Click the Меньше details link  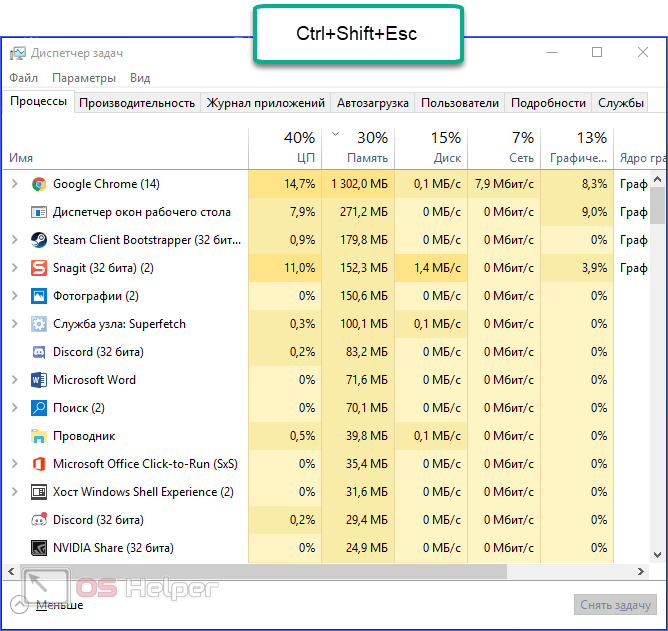pyautogui.click(x=60, y=605)
